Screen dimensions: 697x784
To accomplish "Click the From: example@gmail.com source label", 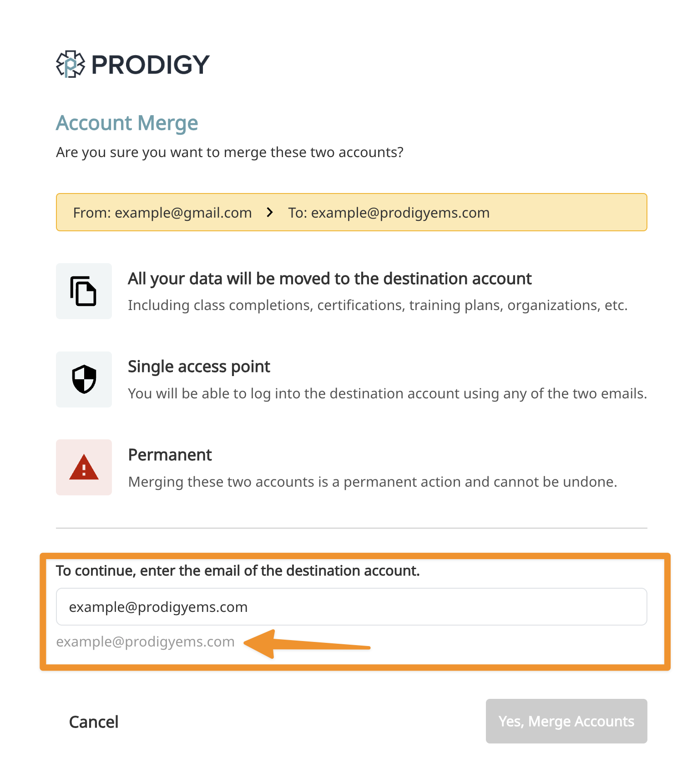I will click(162, 213).
